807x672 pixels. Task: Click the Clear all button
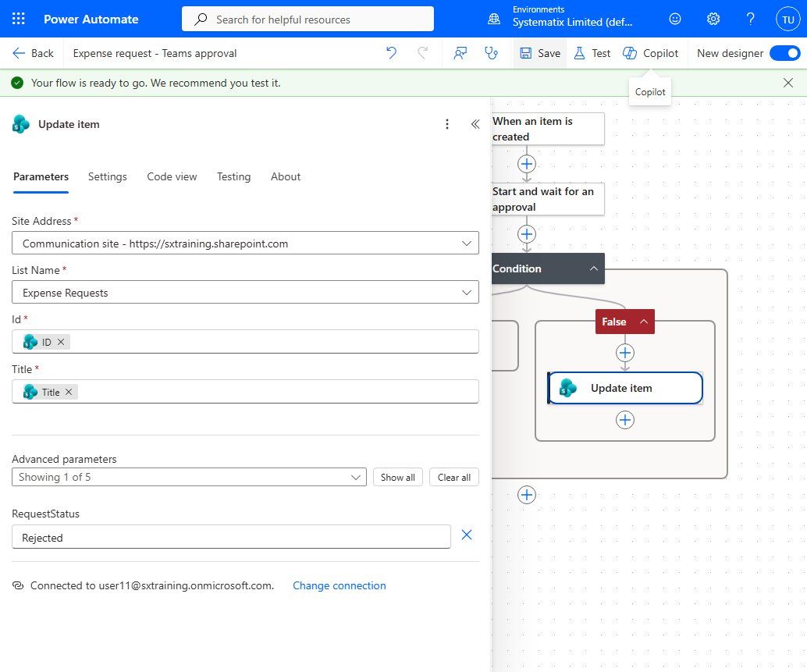tap(454, 477)
